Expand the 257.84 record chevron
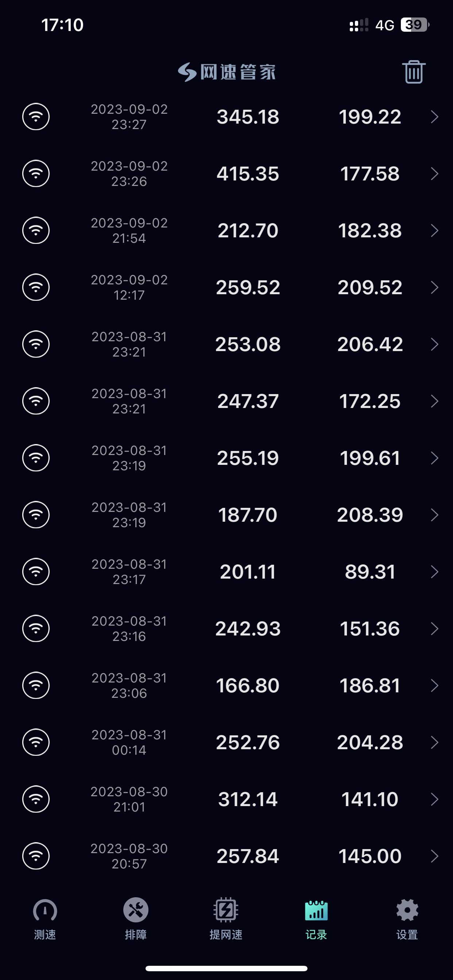The height and width of the screenshot is (980, 453). coord(434,856)
